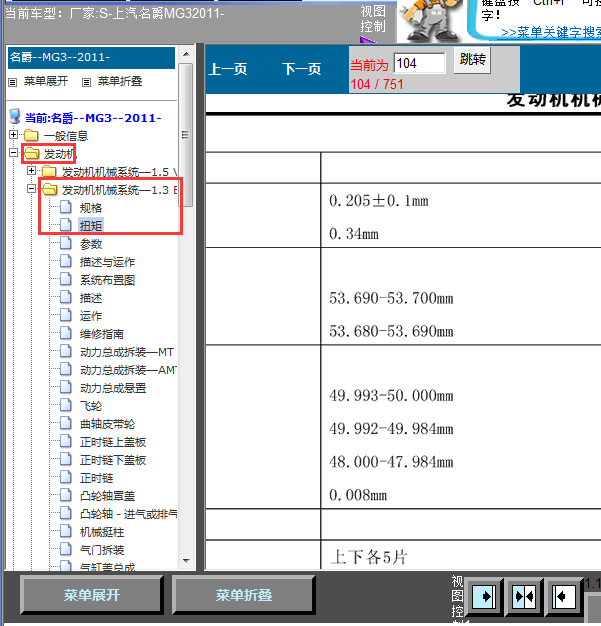Open the 运作 tree entry
The width and height of the screenshot is (601, 626).
[91, 316]
